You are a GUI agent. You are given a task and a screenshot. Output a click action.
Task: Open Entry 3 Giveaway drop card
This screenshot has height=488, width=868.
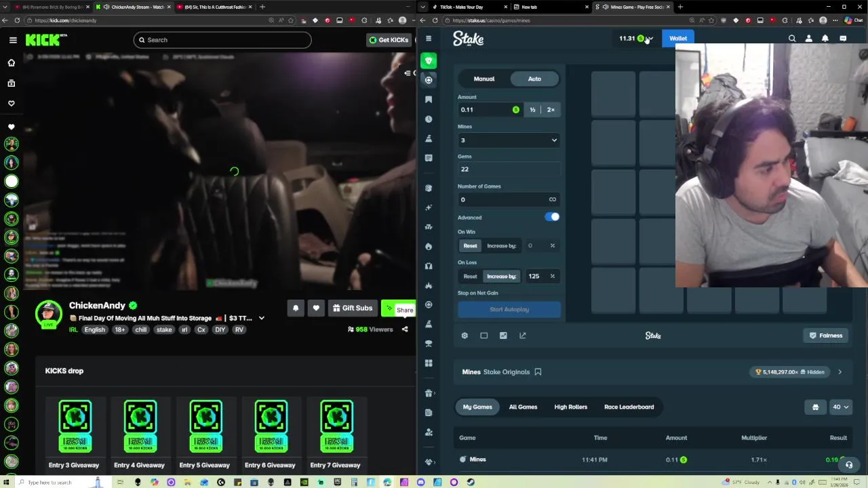coord(74,435)
